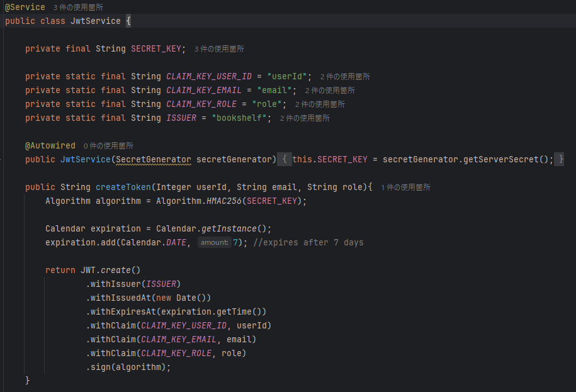Click CLAIM_KEY_ROLE inside withClaim call
576x392 pixels.
(176, 353)
